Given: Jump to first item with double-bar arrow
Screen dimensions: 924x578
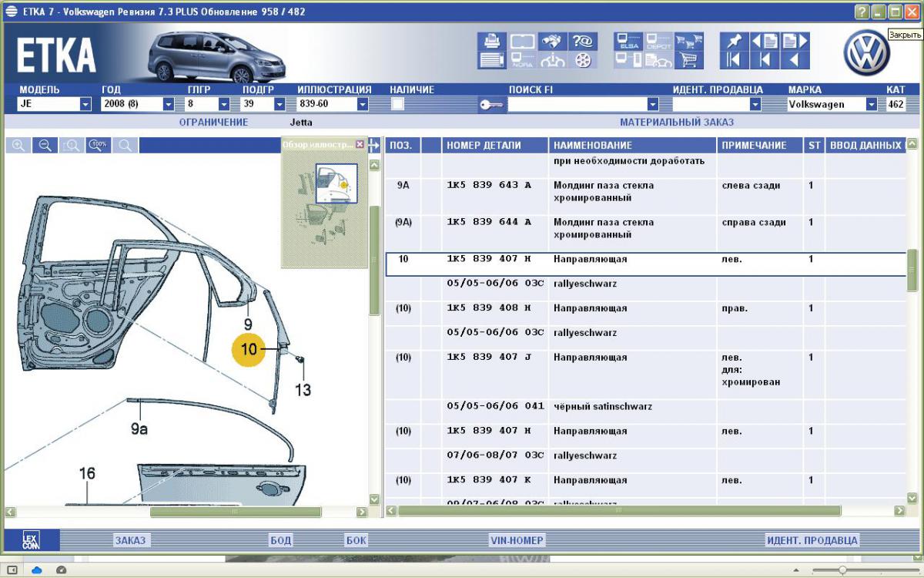Looking at the screenshot, I should coord(734,60).
